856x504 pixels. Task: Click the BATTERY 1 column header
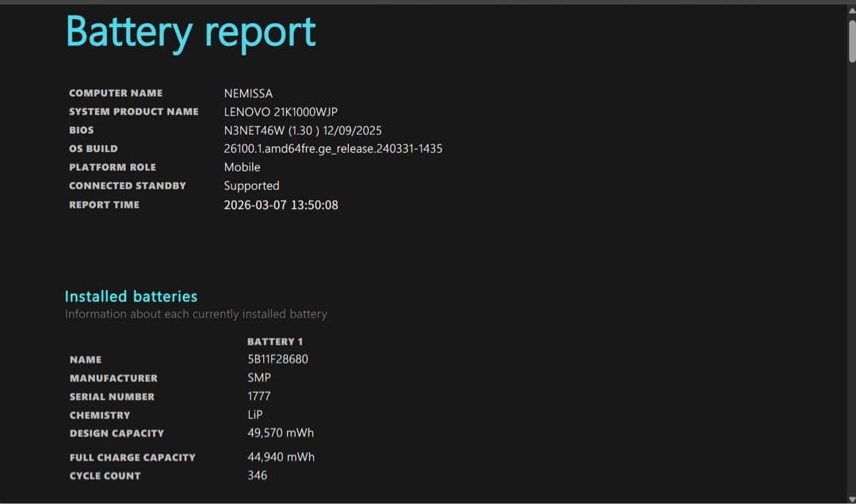point(275,342)
